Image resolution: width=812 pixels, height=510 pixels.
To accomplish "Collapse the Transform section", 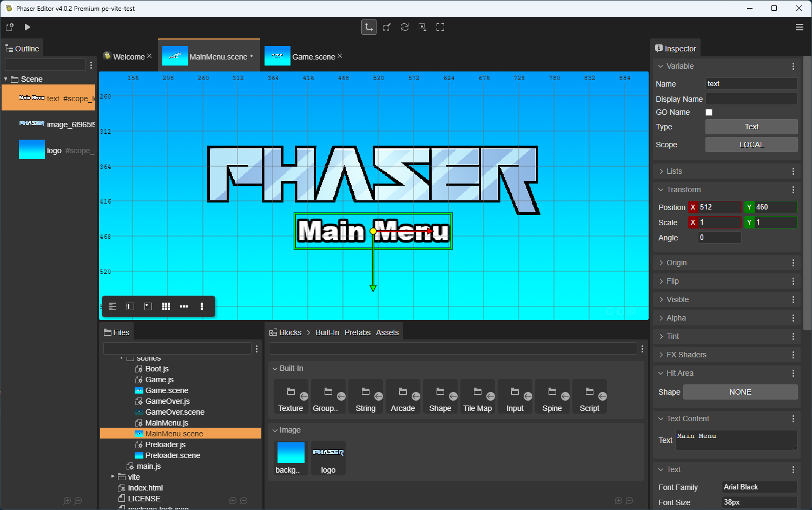I will click(x=661, y=189).
